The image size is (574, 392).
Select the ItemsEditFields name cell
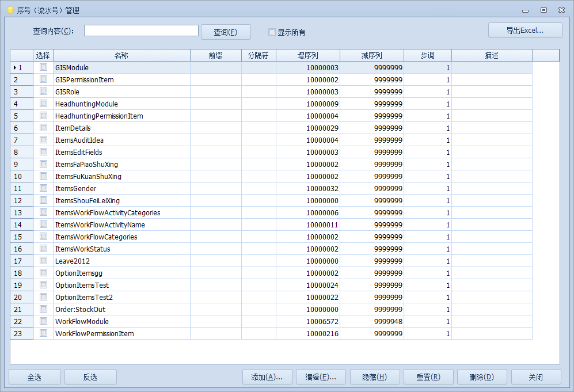pos(121,153)
